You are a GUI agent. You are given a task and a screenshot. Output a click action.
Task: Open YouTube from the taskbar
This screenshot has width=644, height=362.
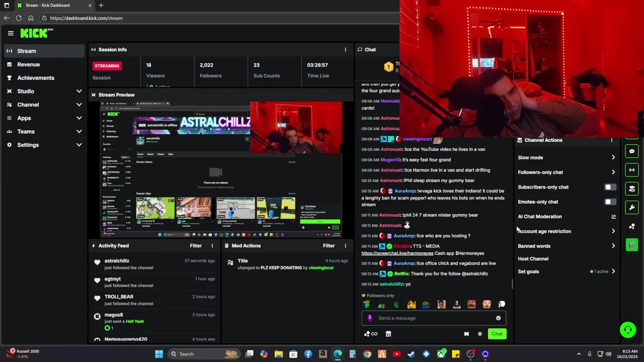pos(396,354)
